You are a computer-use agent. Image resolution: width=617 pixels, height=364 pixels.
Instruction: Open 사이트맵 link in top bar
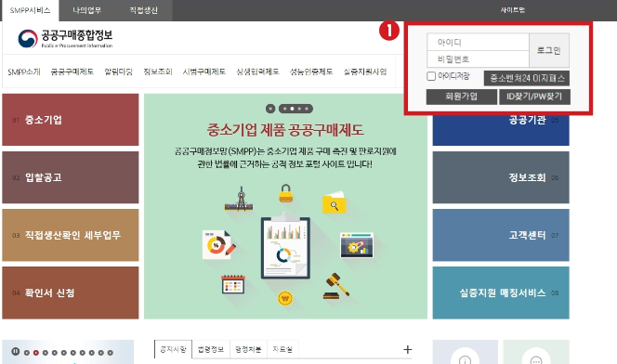tap(513, 10)
